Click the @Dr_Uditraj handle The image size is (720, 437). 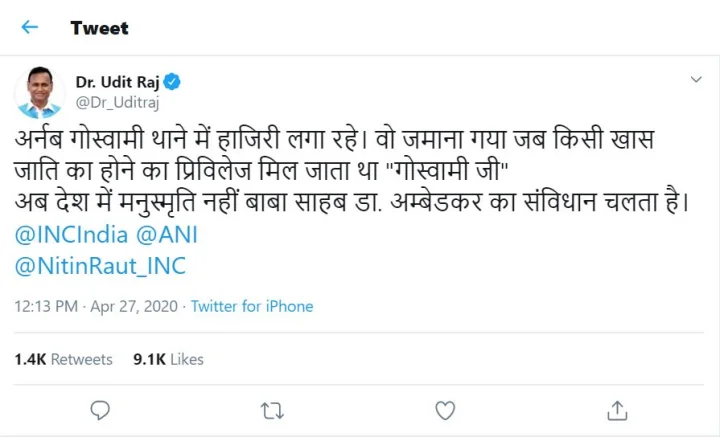tap(118, 101)
